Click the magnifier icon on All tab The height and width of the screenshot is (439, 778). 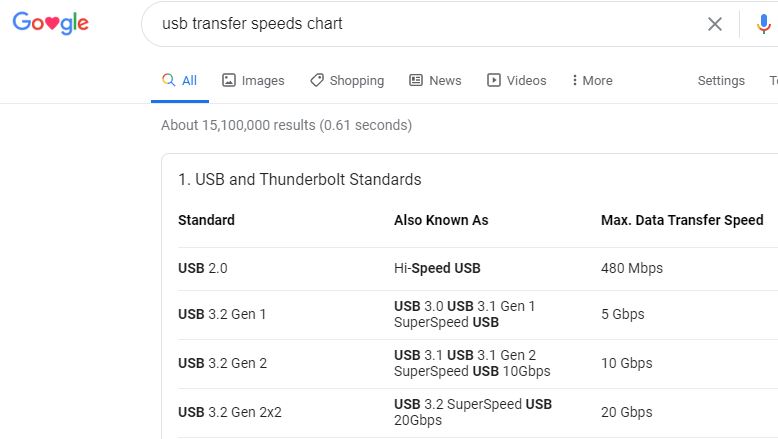point(169,80)
